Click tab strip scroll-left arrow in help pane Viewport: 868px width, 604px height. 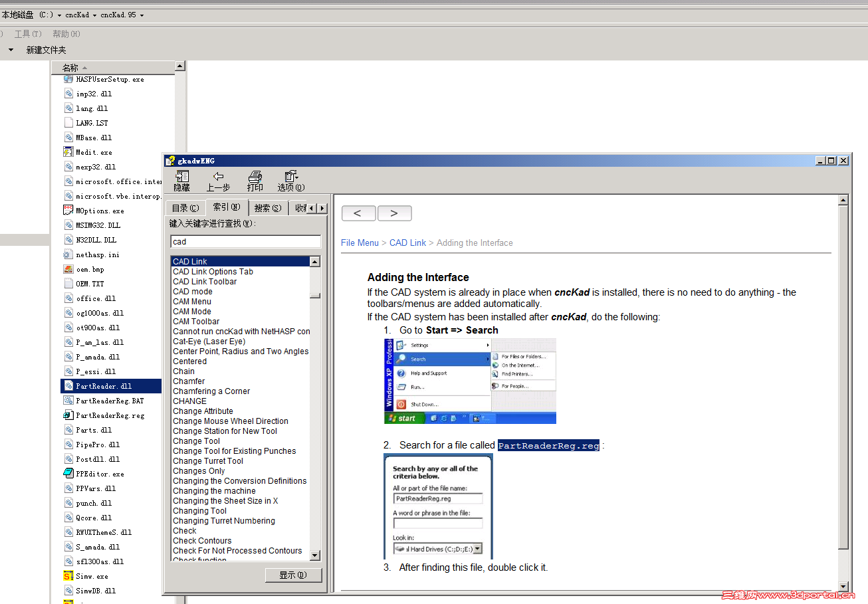pos(312,208)
